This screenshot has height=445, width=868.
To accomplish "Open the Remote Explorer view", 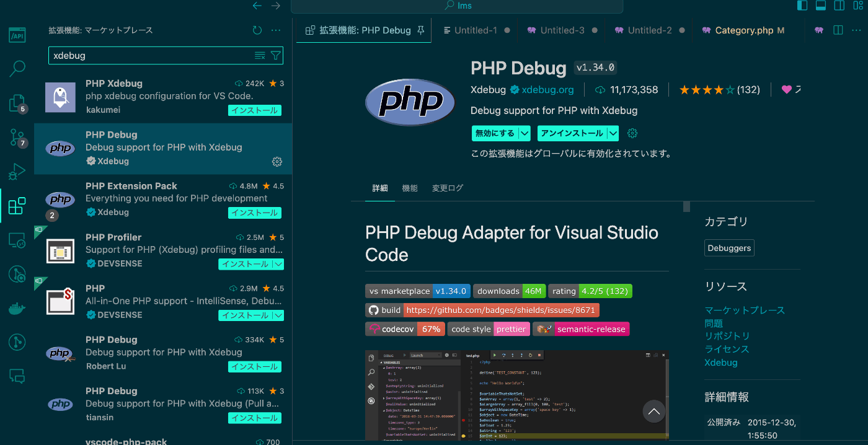I will 17,240.
